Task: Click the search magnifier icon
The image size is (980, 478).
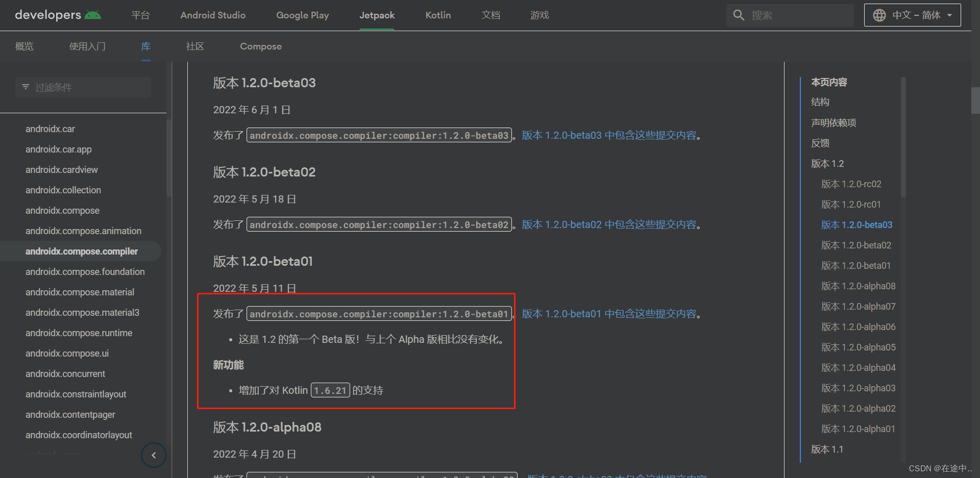Action: 739,15
